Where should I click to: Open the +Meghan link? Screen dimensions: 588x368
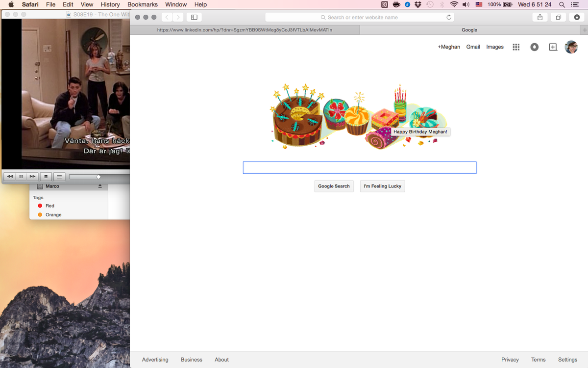pos(449,47)
